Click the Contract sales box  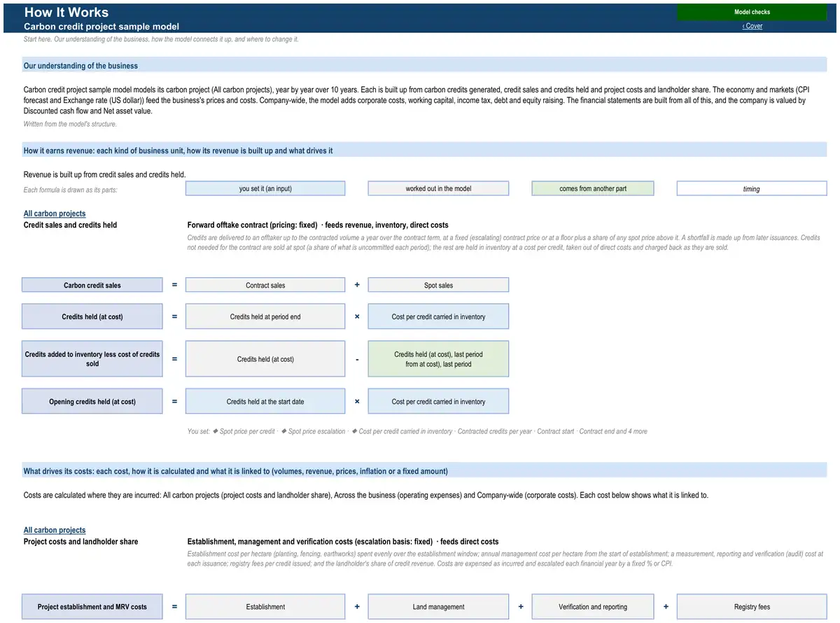pyautogui.click(x=265, y=285)
